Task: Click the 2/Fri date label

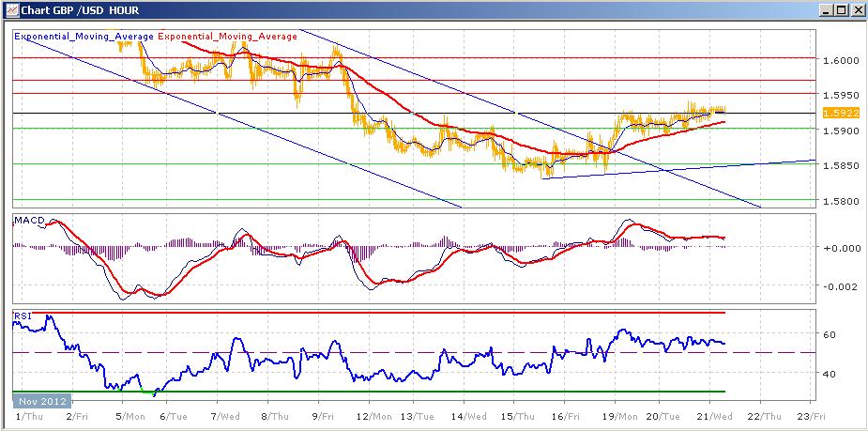Action: 75,415
